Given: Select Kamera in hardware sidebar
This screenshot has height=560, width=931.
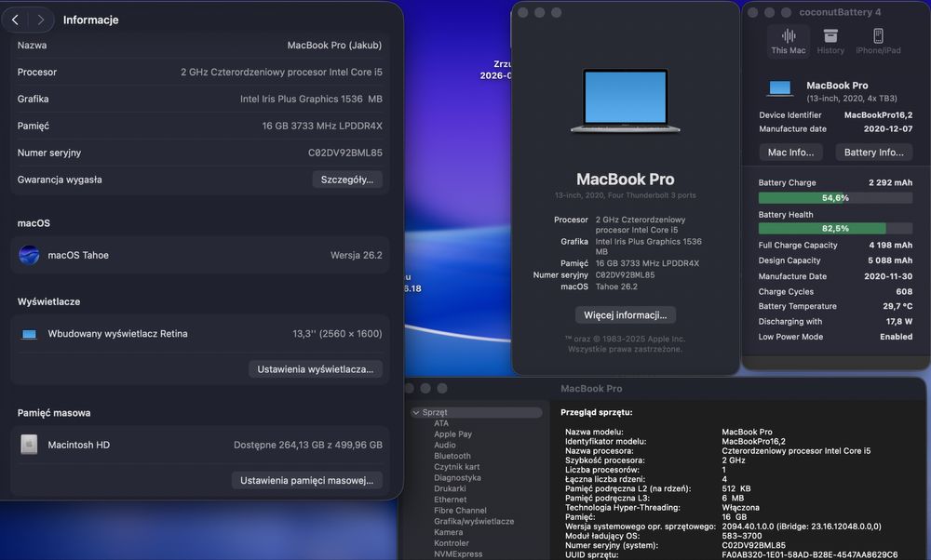Looking at the screenshot, I should point(449,532).
